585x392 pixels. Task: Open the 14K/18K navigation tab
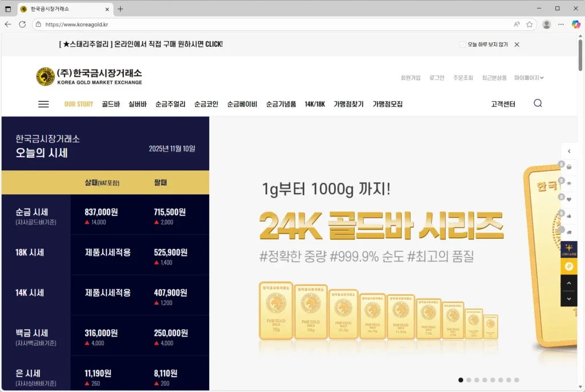point(314,103)
